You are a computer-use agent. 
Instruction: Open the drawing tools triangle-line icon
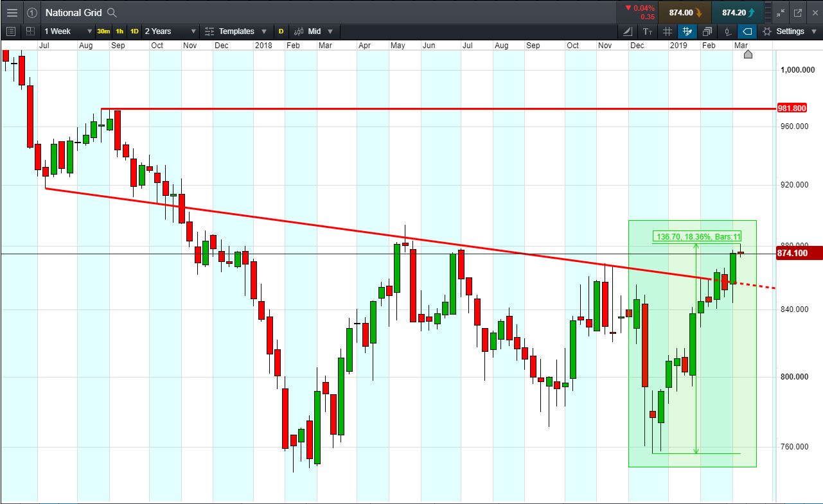pos(628,31)
